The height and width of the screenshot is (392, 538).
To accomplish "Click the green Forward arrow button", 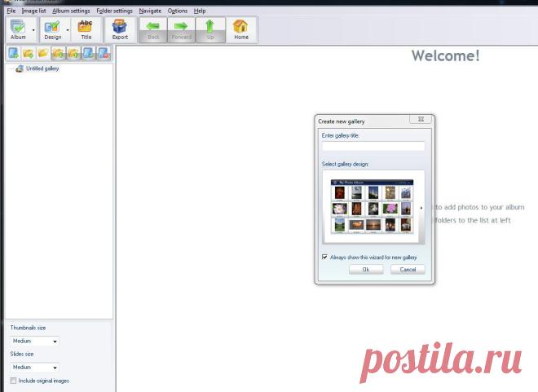I will tap(181, 29).
